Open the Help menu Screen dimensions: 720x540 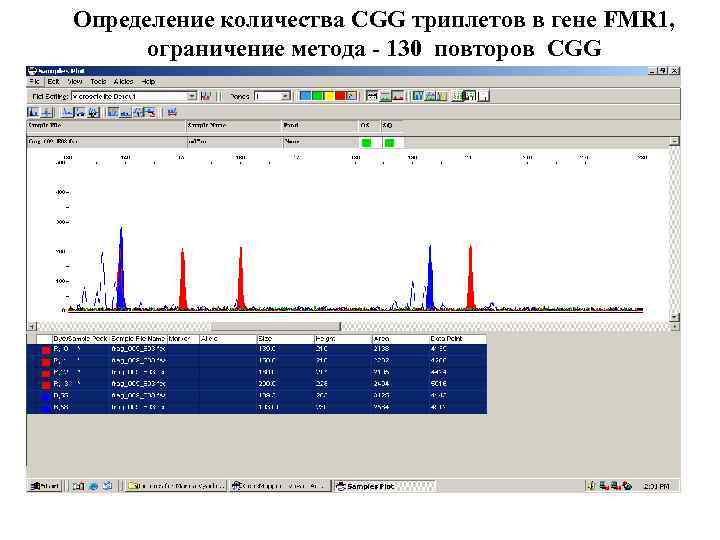click(x=148, y=81)
